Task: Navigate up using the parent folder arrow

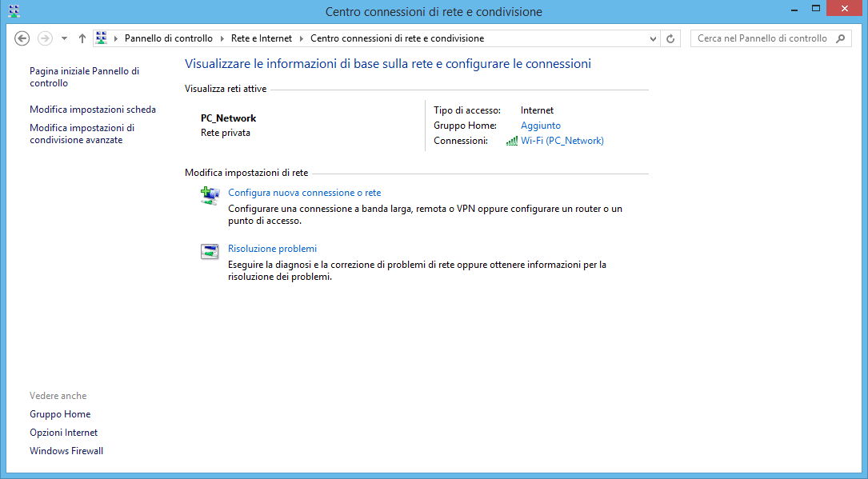Action: click(82, 38)
